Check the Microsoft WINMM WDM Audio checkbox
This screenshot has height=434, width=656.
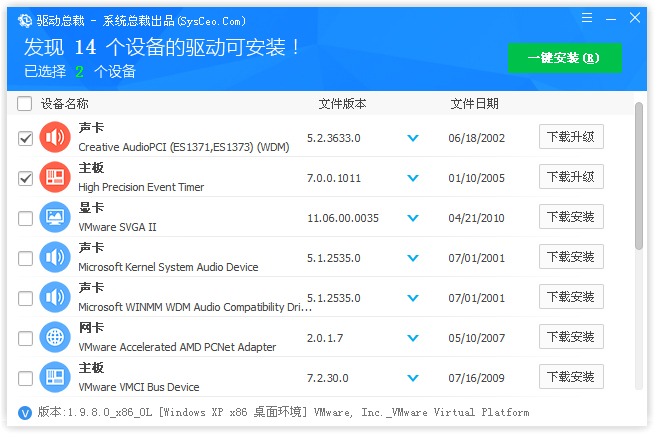26,298
